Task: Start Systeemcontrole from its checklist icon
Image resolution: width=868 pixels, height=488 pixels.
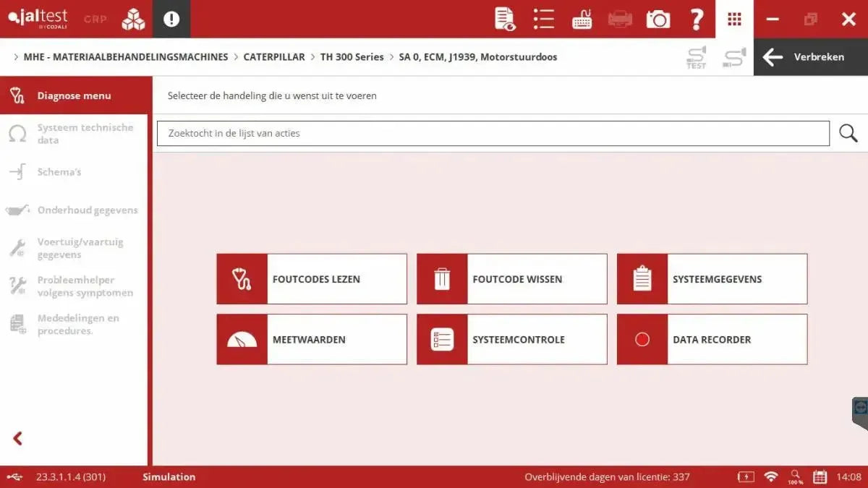Action: (x=441, y=339)
